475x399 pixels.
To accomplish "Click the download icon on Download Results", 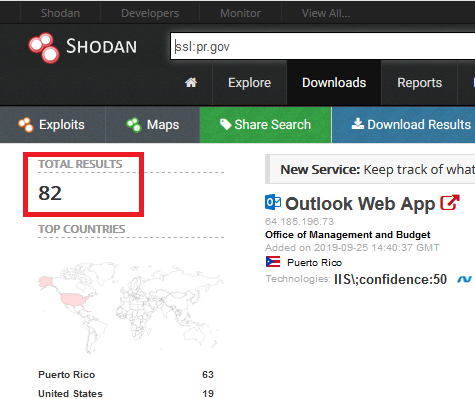I will click(358, 124).
